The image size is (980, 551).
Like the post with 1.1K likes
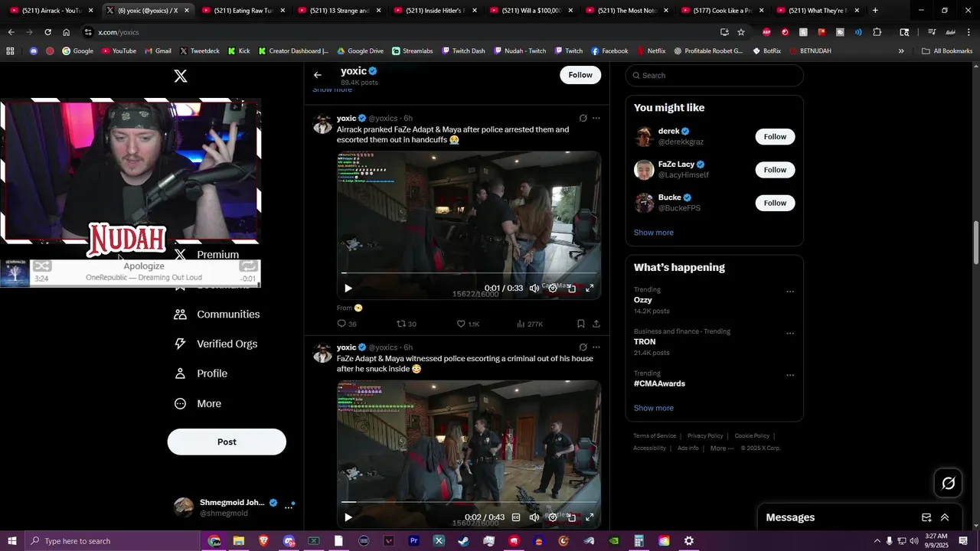[x=468, y=324]
